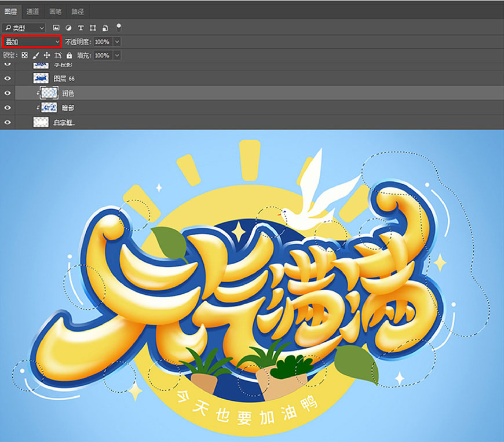504x442 pixels.
Task: Click the 填充 fill value field
Action: click(102, 55)
